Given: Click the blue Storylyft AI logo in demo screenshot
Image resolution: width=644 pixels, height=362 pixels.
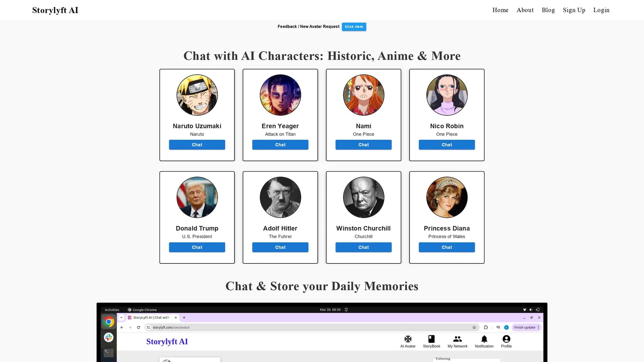Looking at the screenshot, I should click(x=167, y=342).
